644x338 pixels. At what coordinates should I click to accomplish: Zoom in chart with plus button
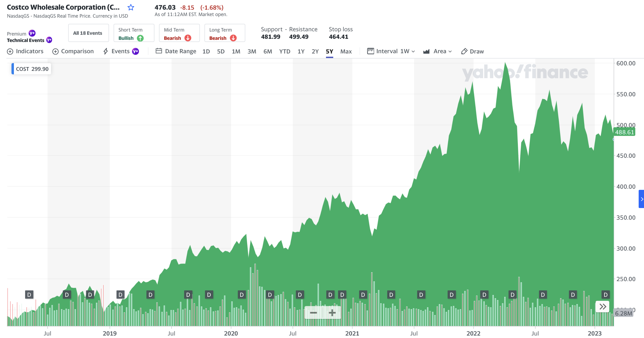pos(332,313)
